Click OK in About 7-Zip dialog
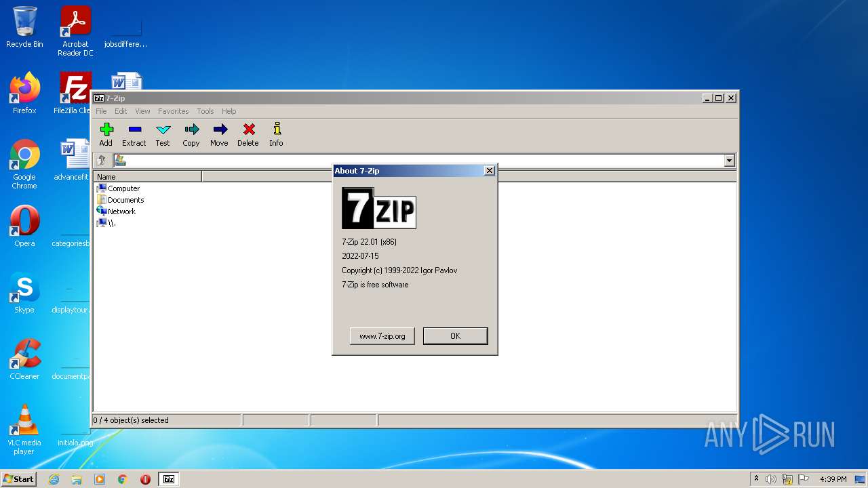 (455, 335)
